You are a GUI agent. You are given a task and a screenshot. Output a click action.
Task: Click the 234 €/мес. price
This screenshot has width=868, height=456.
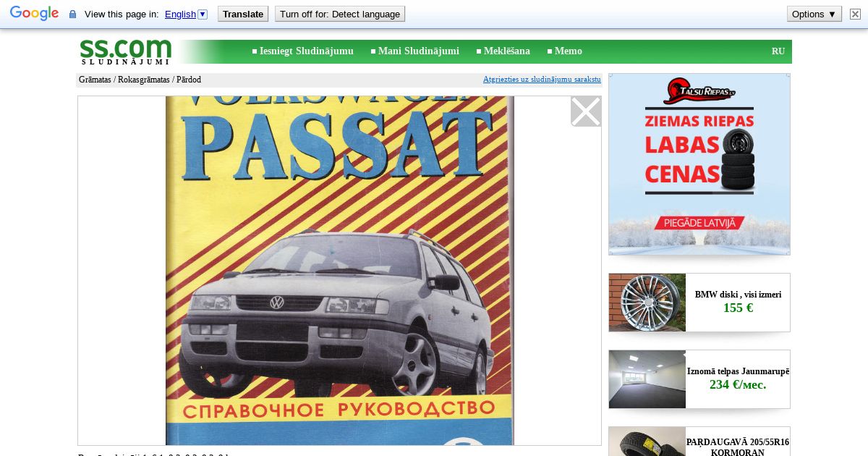click(x=738, y=384)
